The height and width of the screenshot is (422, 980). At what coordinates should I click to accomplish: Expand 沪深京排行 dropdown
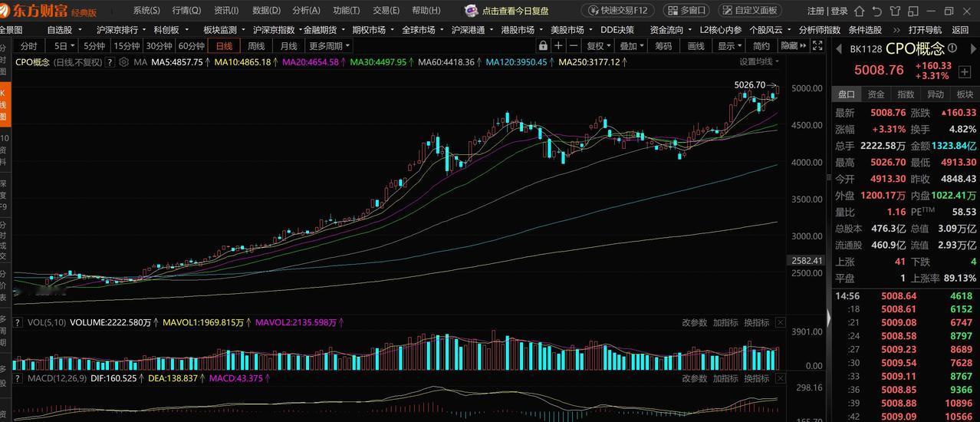coord(121,30)
